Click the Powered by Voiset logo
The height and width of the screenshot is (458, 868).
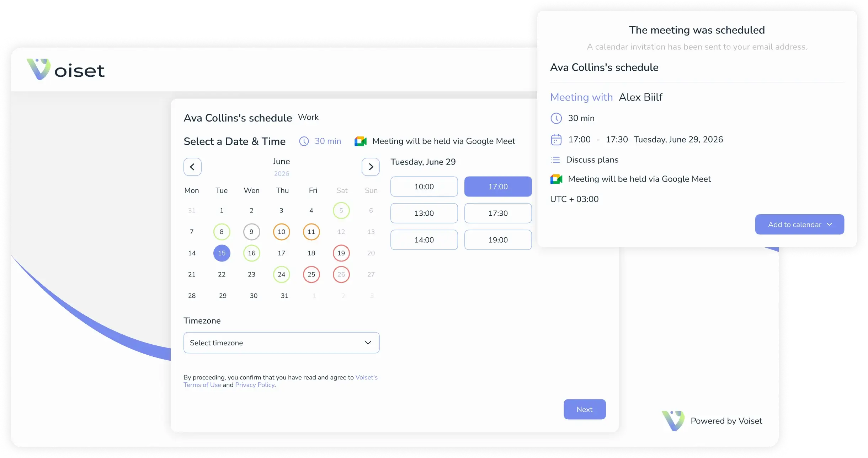coord(673,420)
